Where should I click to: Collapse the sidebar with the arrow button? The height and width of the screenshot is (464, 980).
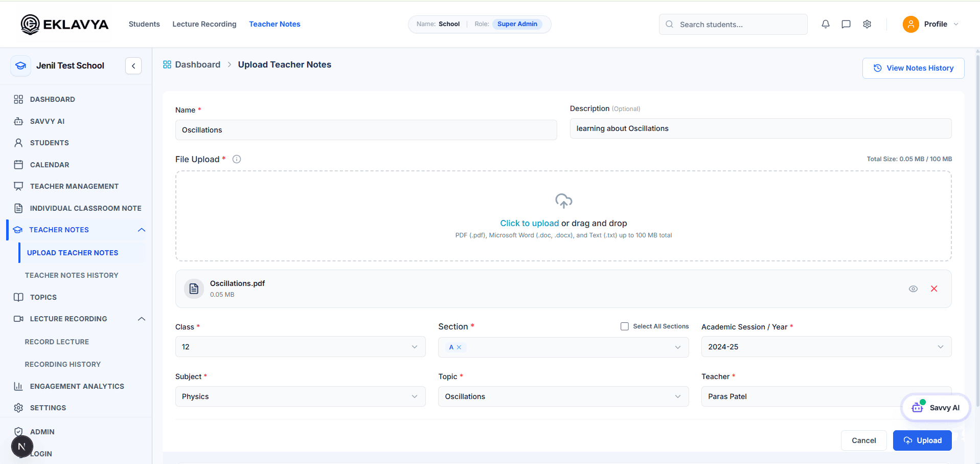click(x=133, y=65)
